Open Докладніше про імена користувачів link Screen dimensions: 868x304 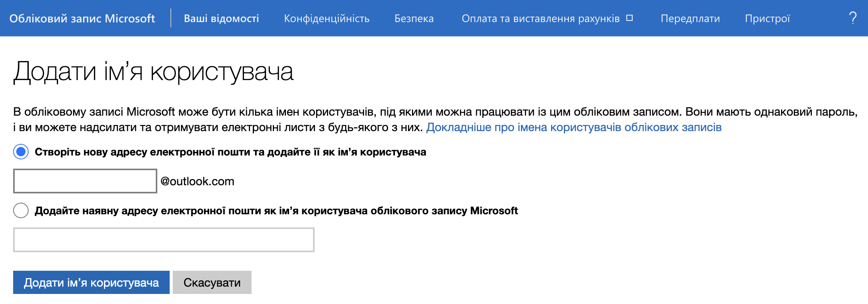574,127
